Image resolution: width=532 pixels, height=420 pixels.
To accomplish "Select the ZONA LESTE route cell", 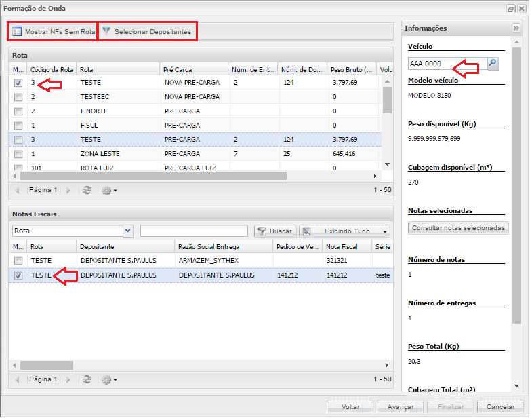I will click(x=119, y=154).
